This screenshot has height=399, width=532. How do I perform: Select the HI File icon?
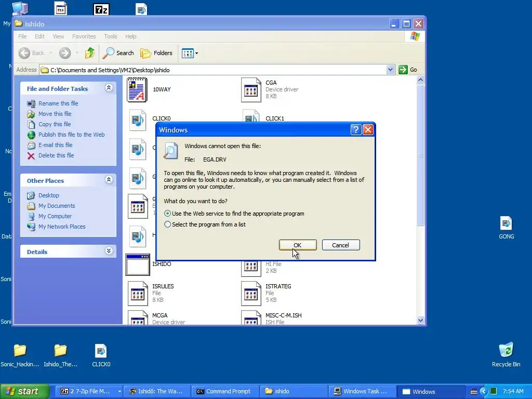pyautogui.click(x=251, y=268)
